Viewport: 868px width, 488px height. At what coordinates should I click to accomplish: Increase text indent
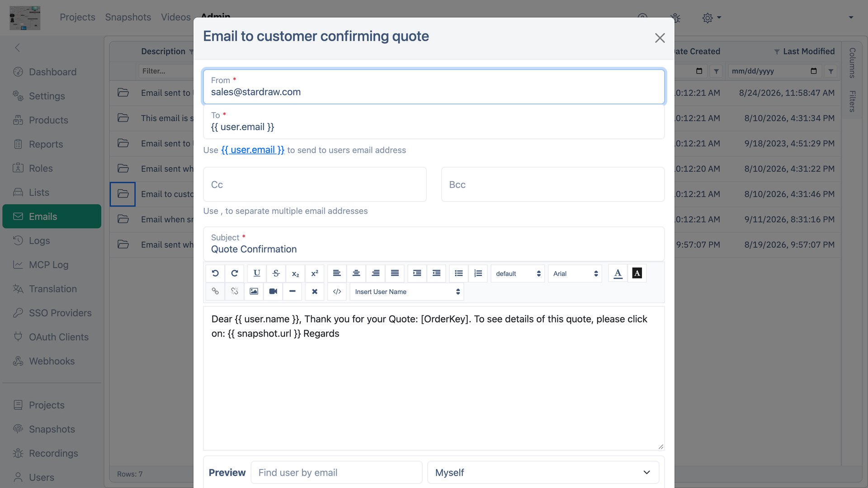click(x=417, y=273)
